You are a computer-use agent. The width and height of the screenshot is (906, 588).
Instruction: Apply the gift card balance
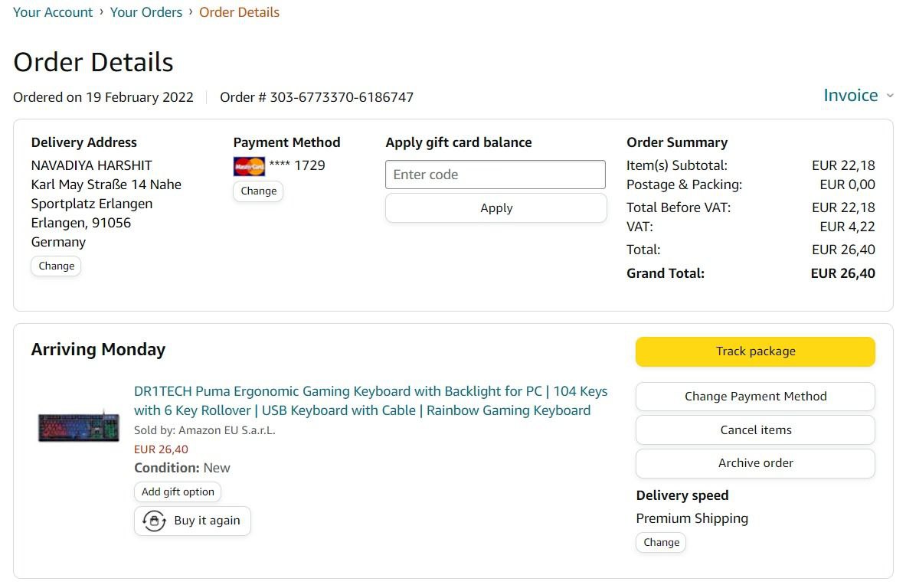click(x=496, y=208)
